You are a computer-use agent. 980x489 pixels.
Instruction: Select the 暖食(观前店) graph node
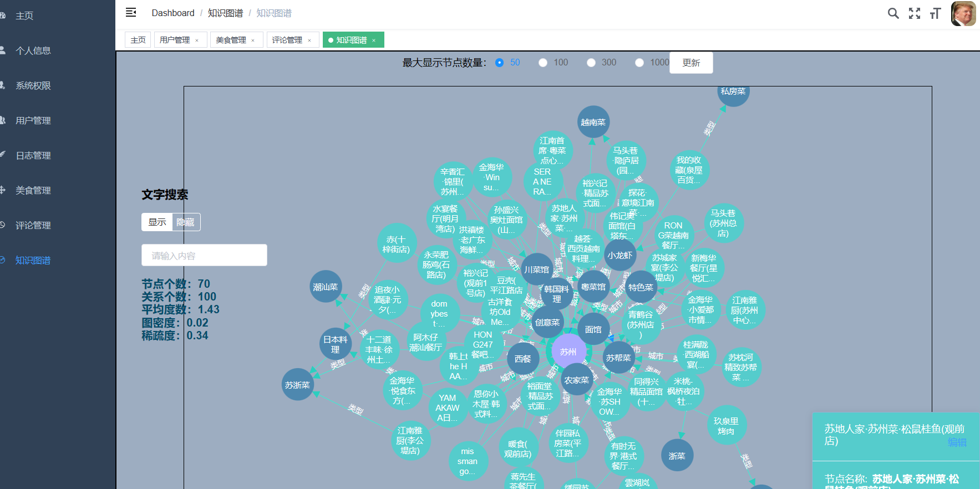click(519, 449)
